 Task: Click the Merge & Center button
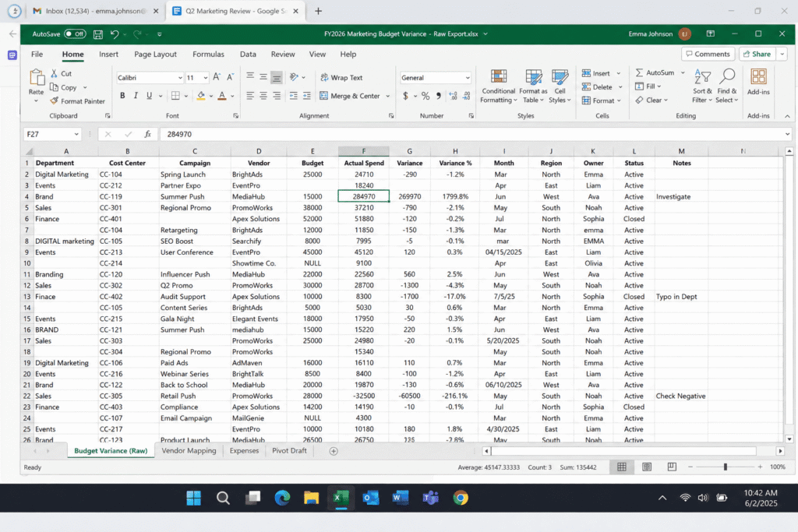pos(350,96)
